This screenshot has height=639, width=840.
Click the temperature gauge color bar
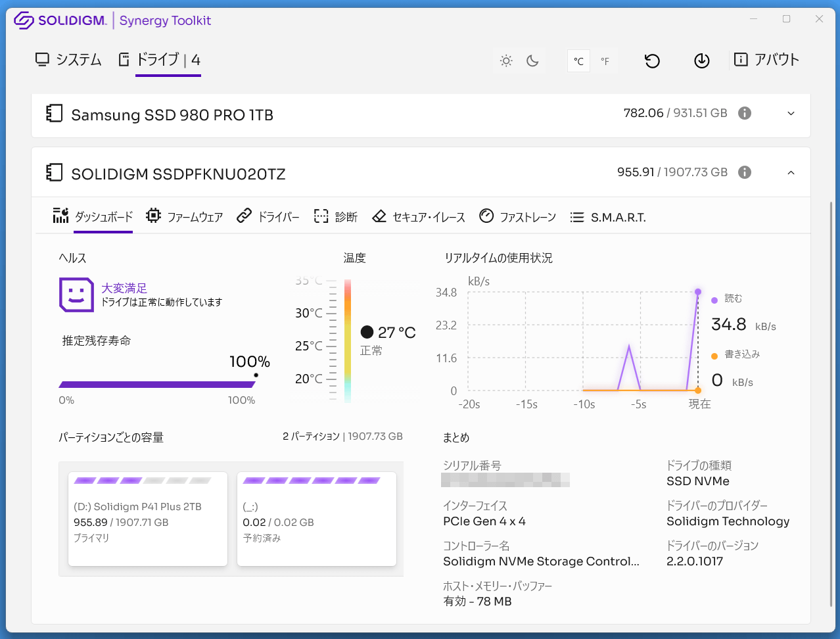tap(348, 341)
